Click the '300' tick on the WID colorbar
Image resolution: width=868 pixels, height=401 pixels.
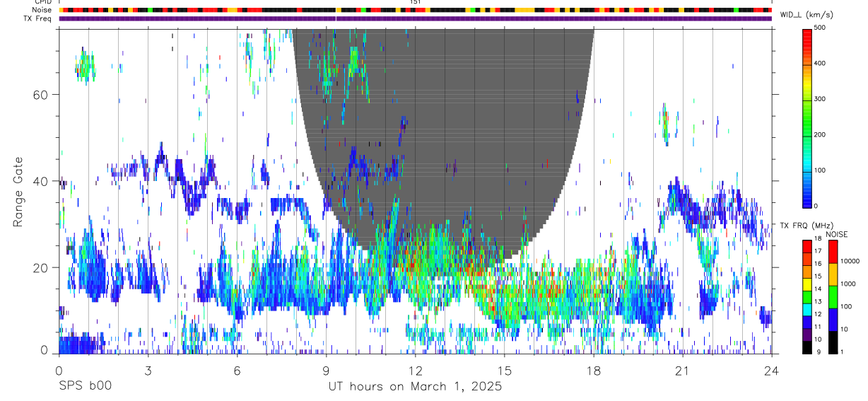pos(820,99)
